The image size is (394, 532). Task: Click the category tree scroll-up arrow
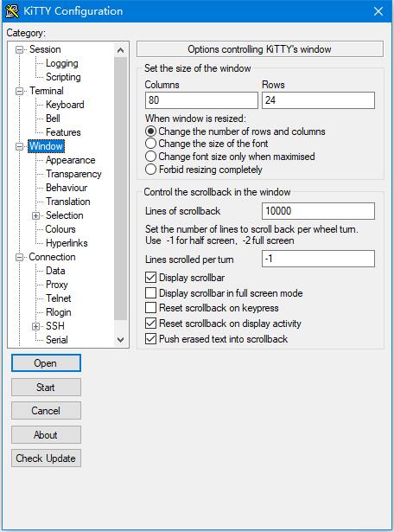120,50
